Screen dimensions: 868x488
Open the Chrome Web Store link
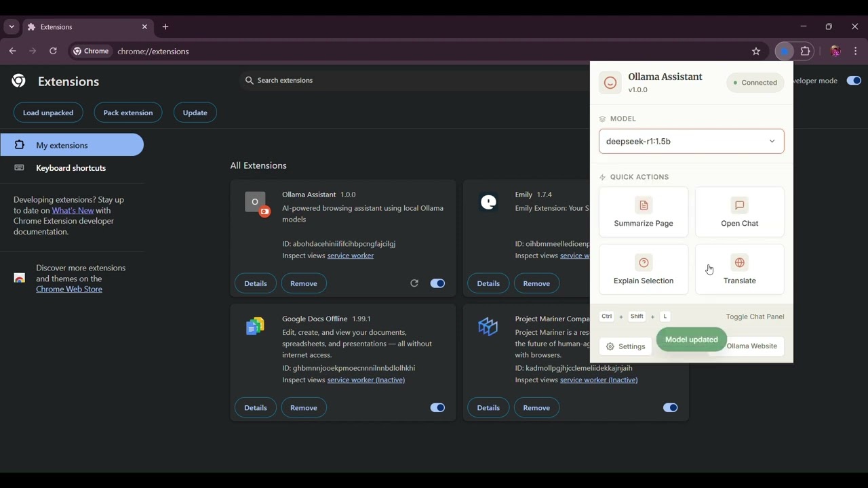(x=69, y=289)
